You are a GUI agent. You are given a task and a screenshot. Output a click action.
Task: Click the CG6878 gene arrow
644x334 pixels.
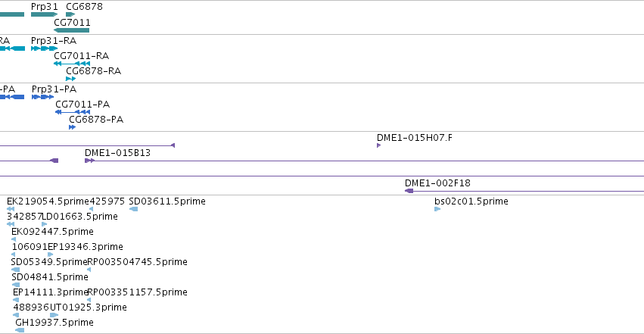click(70, 14)
